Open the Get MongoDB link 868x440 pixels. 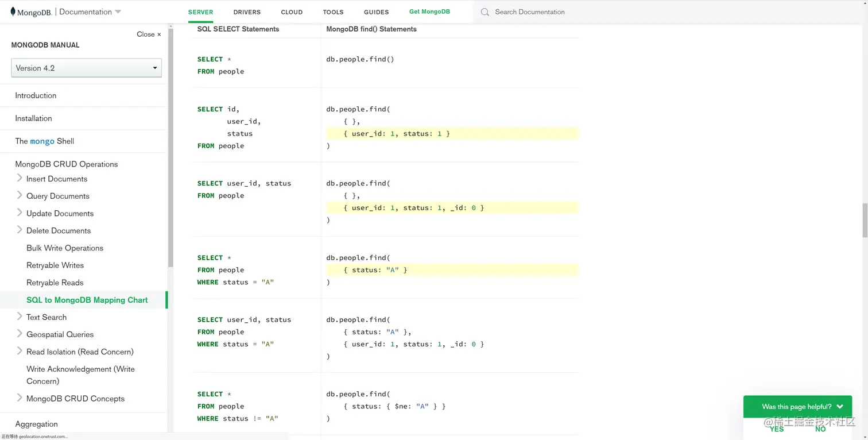pos(429,11)
